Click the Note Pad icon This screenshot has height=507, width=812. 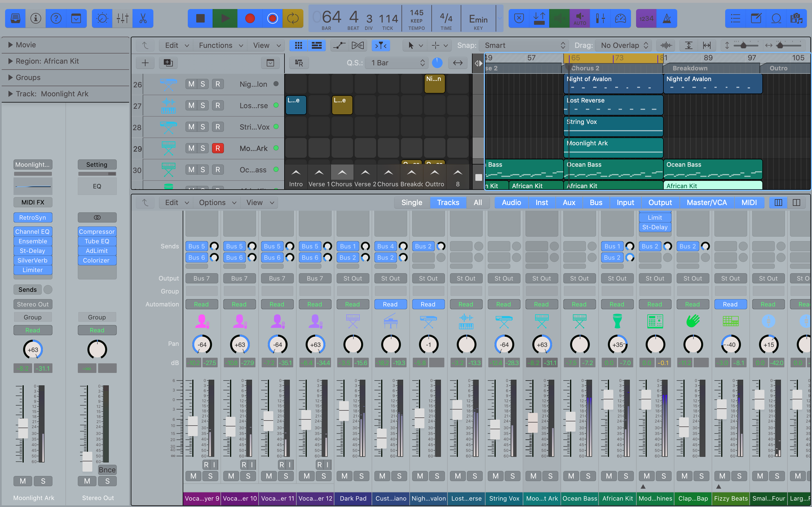tap(756, 18)
